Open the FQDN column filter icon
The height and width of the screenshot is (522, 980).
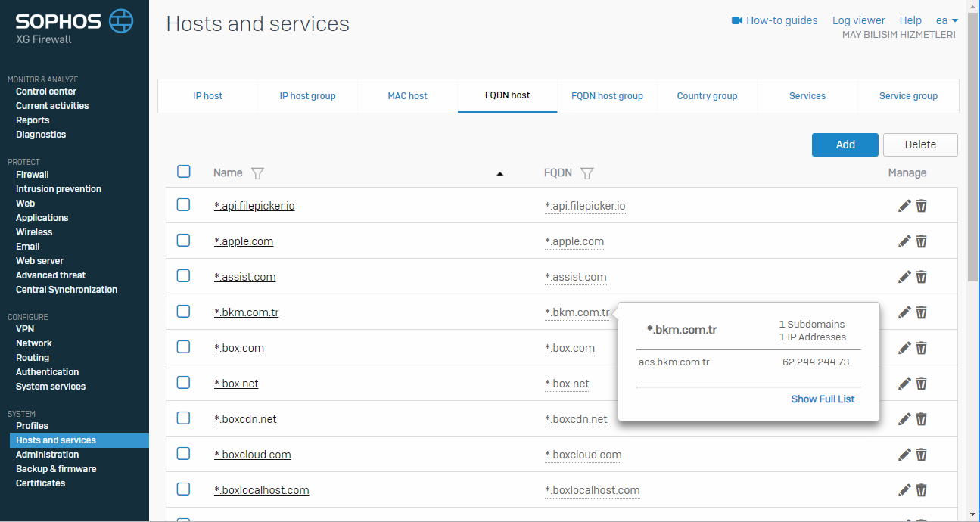pos(586,173)
